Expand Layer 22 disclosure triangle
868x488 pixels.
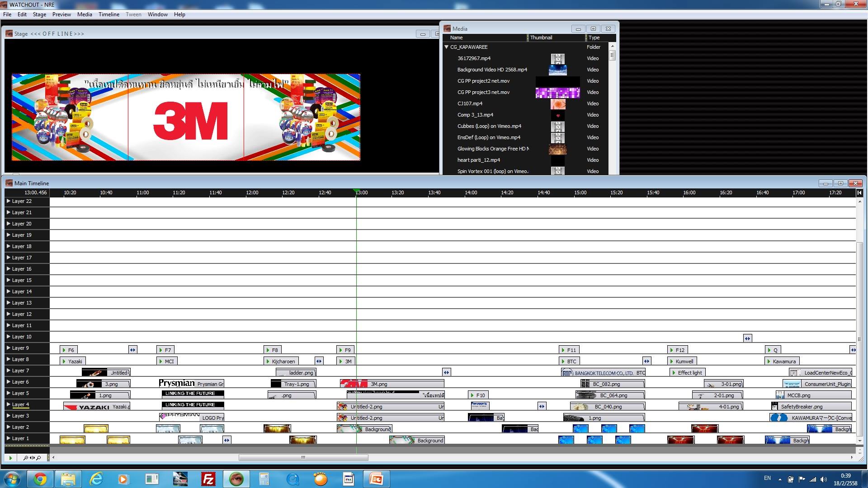coord(9,201)
